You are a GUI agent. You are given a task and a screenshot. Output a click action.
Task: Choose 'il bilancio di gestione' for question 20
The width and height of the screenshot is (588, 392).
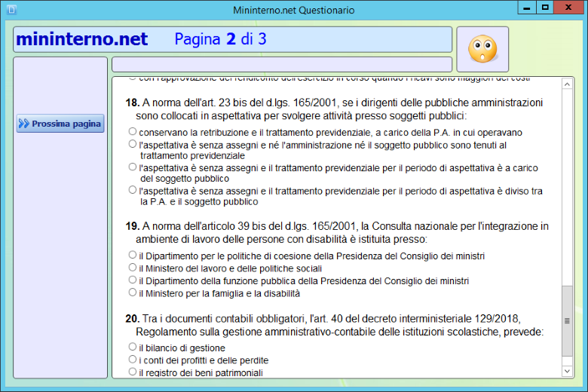133,348
